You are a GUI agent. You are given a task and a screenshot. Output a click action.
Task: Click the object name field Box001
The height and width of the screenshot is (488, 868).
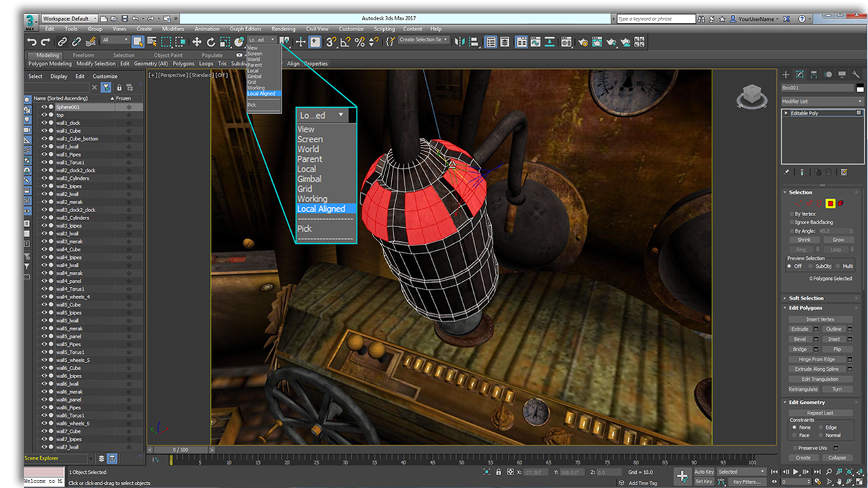(x=818, y=87)
